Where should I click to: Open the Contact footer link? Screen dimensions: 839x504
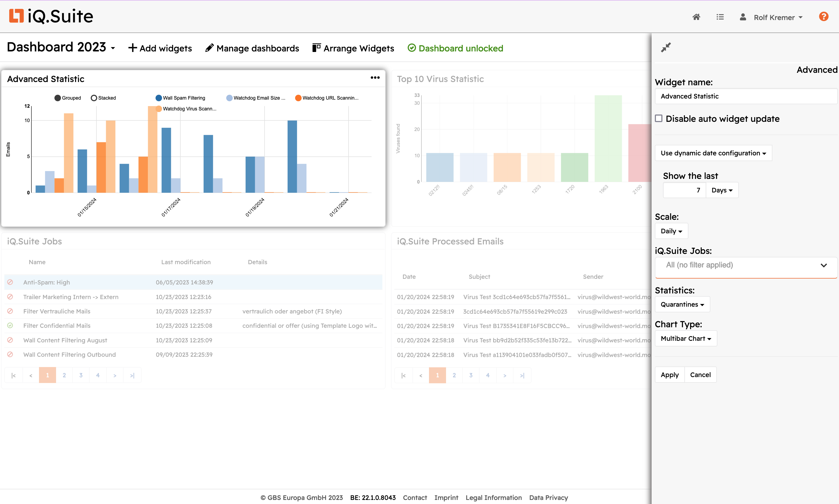pos(415,497)
